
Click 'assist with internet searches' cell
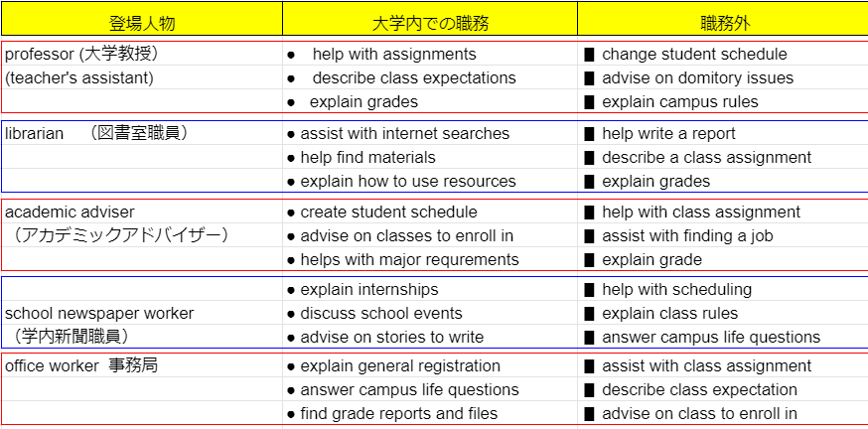point(430,133)
